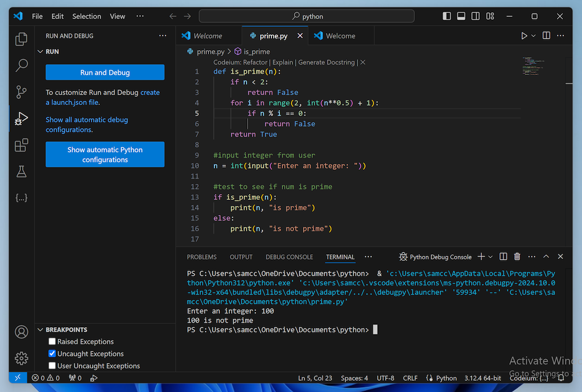Open the Selection menu
This screenshot has height=392, width=582.
(87, 17)
